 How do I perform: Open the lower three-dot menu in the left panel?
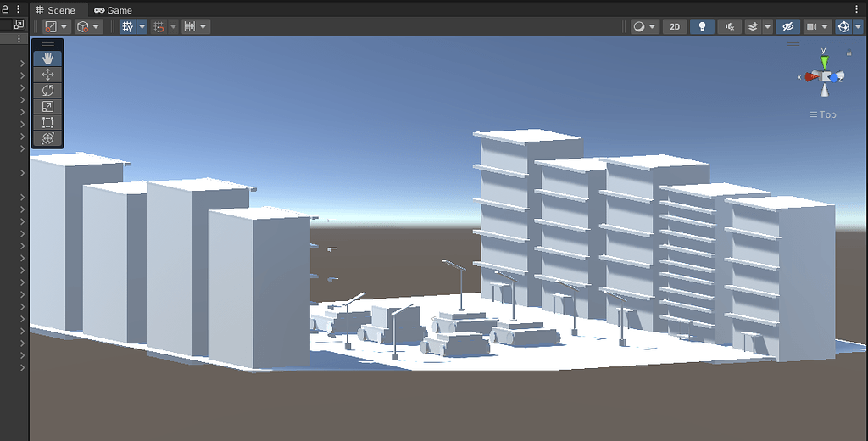coord(19,39)
